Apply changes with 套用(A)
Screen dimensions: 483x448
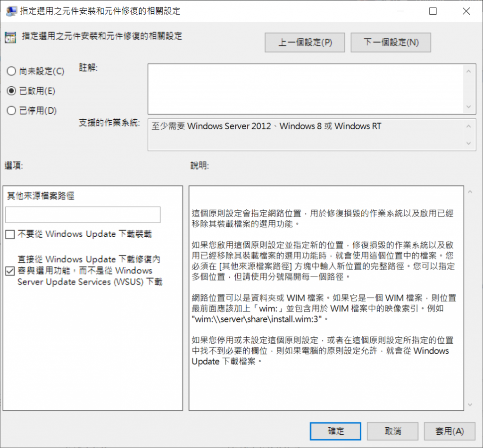point(450,431)
